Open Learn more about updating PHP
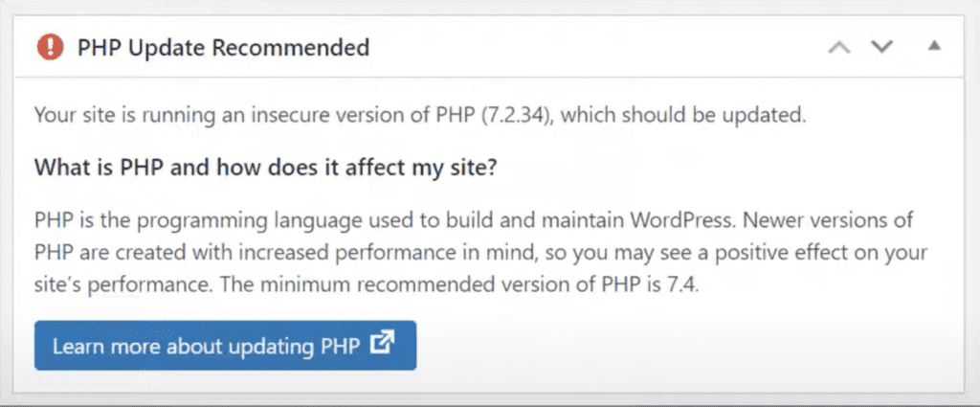 [225, 345]
